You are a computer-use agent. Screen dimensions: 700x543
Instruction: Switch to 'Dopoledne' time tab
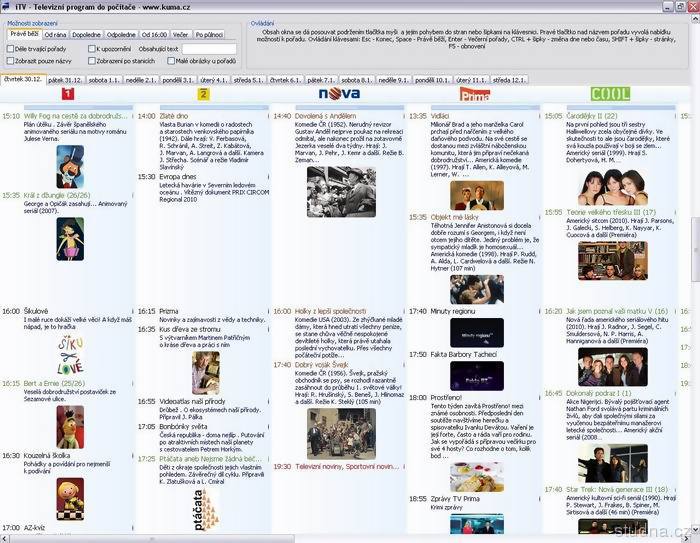pyautogui.click(x=86, y=34)
